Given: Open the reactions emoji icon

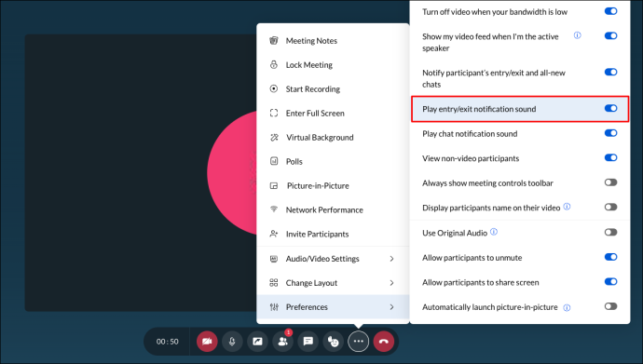Looking at the screenshot, I should point(334,341).
